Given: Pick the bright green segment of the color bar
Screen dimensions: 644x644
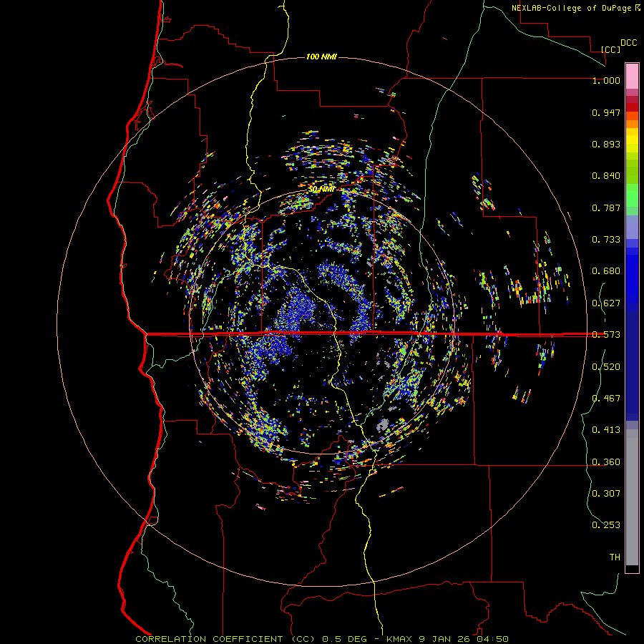Looking at the screenshot, I should click(x=632, y=195).
